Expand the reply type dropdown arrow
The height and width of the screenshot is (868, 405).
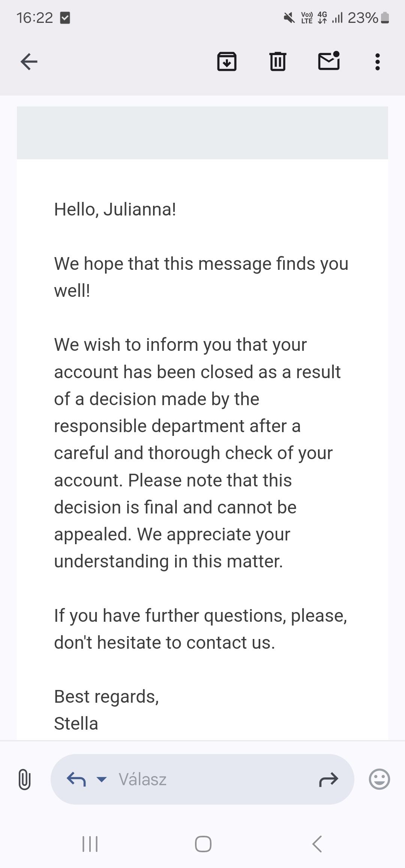[x=102, y=780]
